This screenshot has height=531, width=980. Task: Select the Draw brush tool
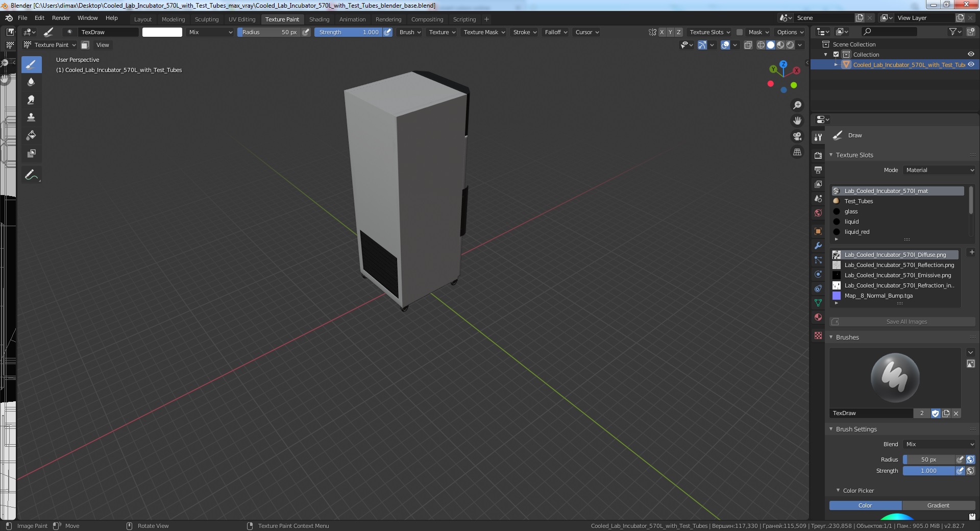(31, 65)
